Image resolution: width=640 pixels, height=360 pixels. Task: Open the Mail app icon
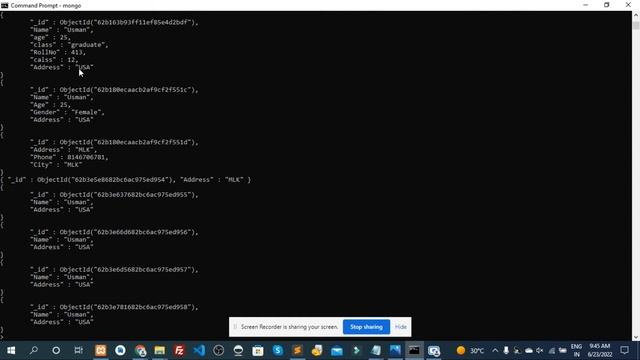coord(337,350)
